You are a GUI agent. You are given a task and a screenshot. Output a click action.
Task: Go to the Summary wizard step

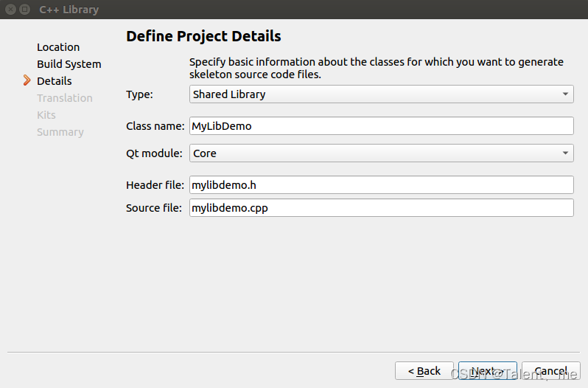(x=60, y=132)
